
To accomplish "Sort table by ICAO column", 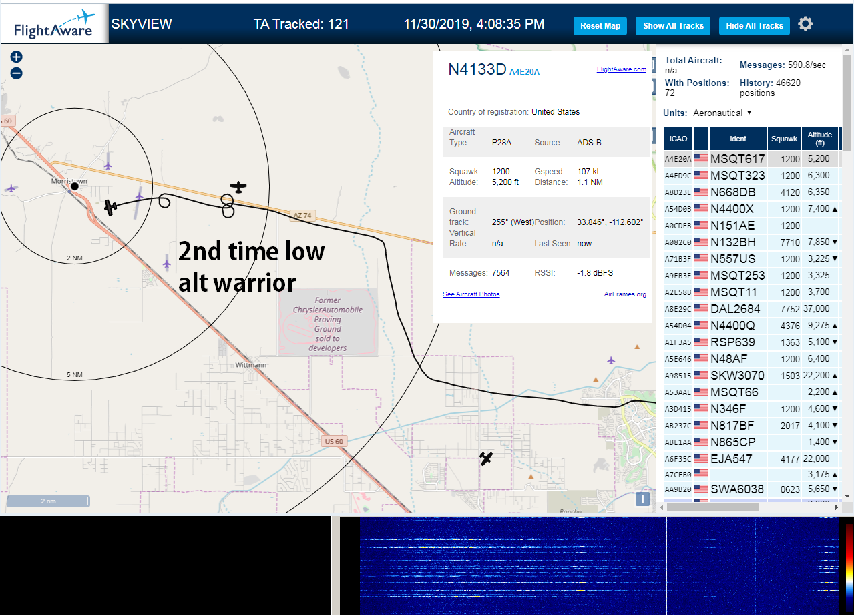I will (678, 139).
